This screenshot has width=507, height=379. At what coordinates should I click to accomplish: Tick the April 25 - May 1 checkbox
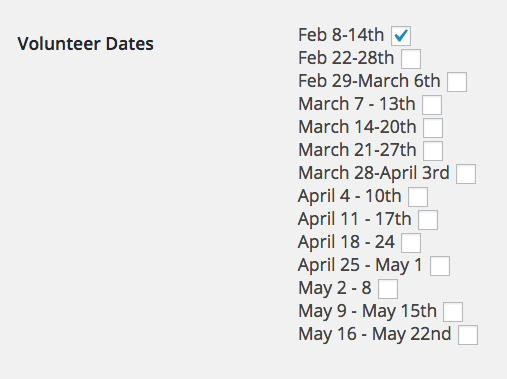click(440, 266)
